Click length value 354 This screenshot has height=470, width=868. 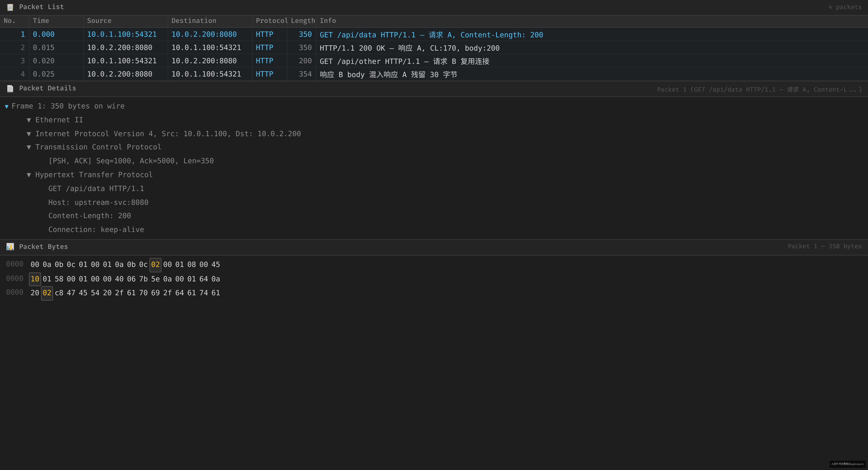click(305, 74)
